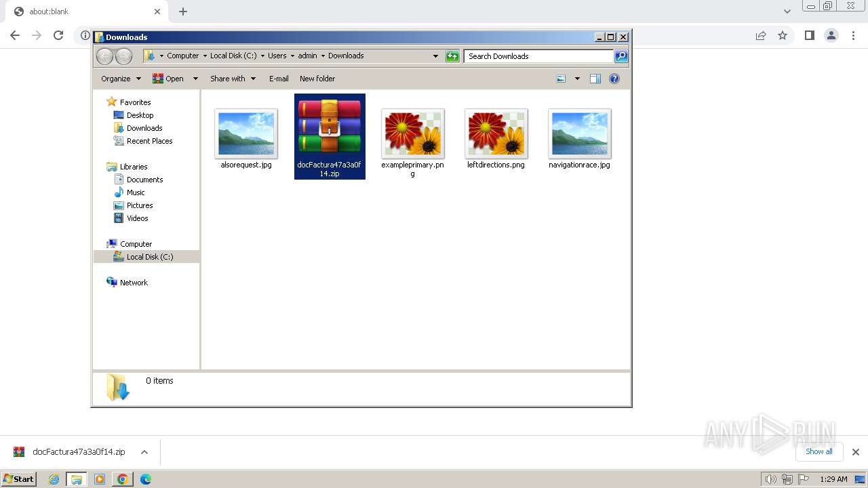The width and height of the screenshot is (868, 488).
Task: Open Recent Places
Action: tap(149, 141)
